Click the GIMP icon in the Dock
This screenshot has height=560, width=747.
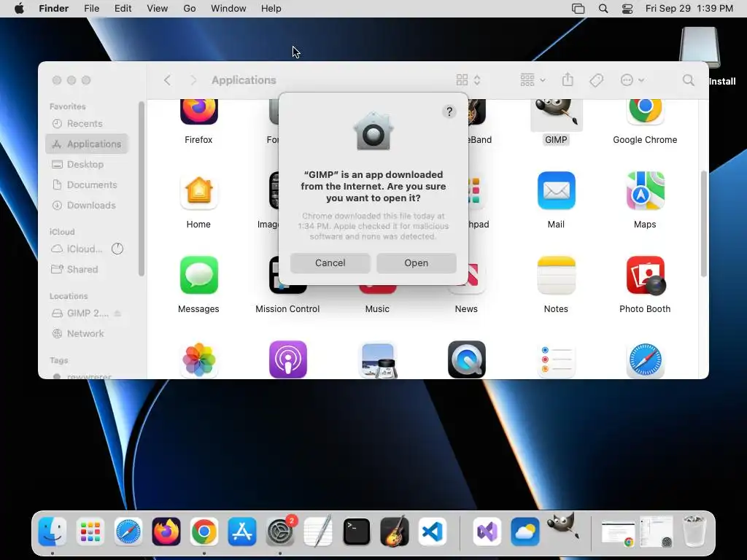coord(563,526)
